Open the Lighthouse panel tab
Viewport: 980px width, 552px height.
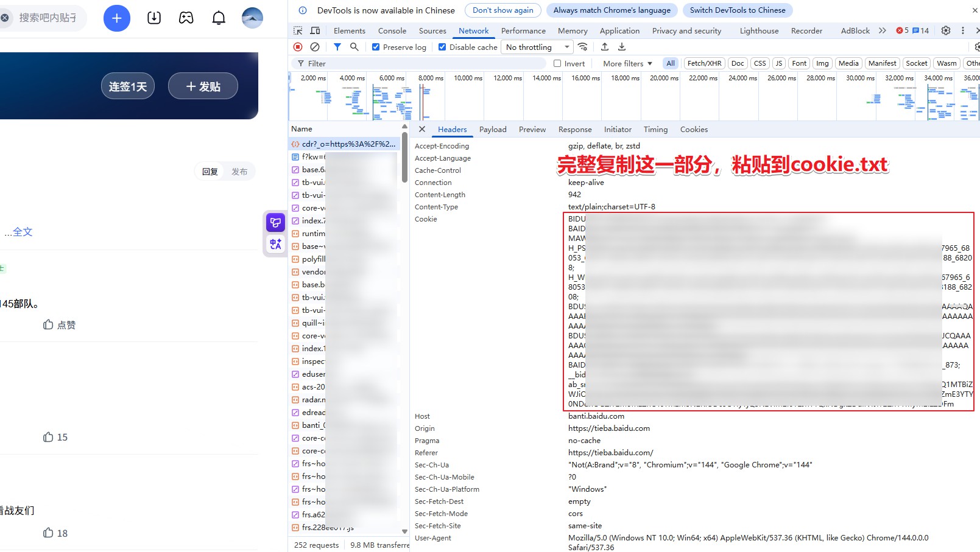coord(759,30)
